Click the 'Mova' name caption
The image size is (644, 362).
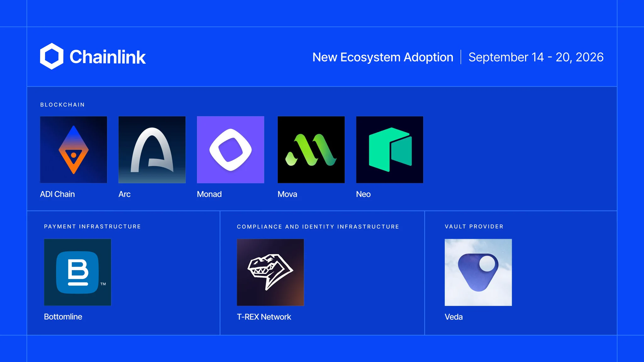point(287,194)
